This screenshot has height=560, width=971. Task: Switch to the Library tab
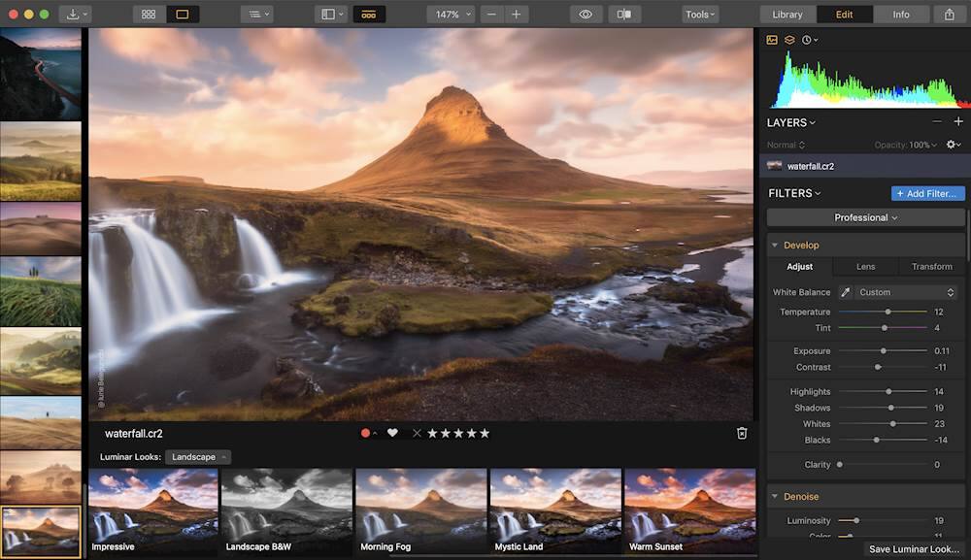click(x=787, y=15)
